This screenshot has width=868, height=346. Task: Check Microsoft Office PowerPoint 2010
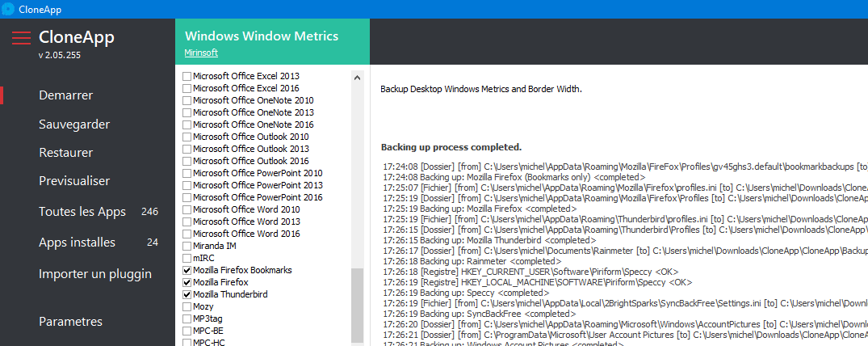(187, 174)
